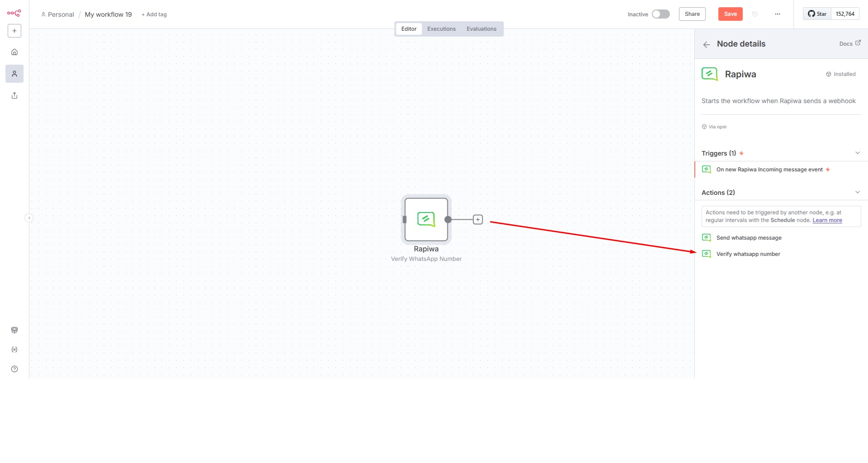The height and width of the screenshot is (463, 868).
Task: Switch to the Executions tab
Action: pyautogui.click(x=441, y=29)
